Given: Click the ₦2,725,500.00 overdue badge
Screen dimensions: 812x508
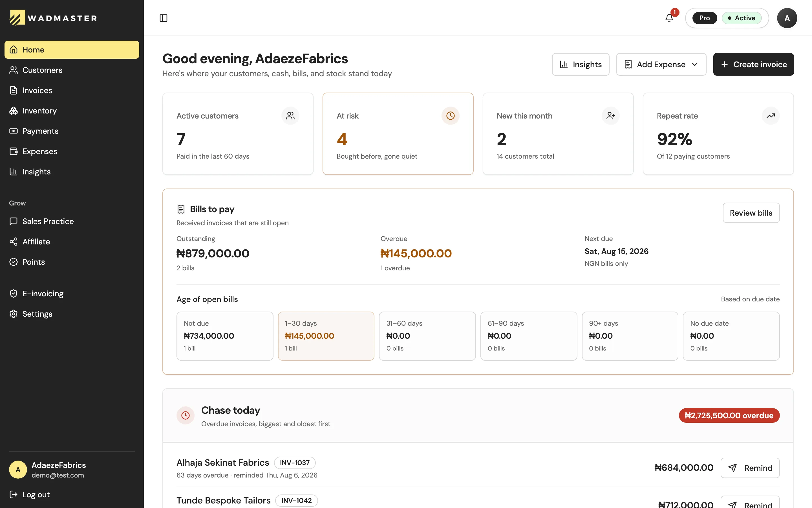Looking at the screenshot, I should [729, 416].
